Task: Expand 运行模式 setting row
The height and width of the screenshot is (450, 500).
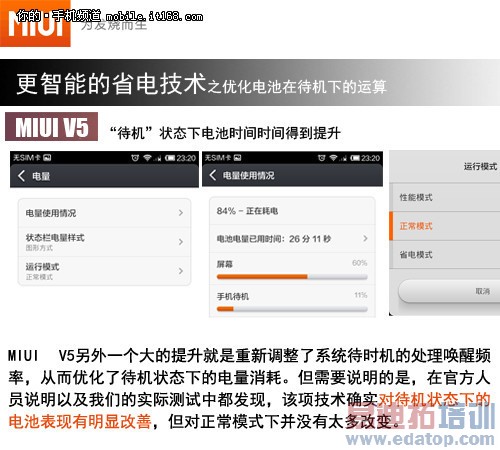Action: 104,271
